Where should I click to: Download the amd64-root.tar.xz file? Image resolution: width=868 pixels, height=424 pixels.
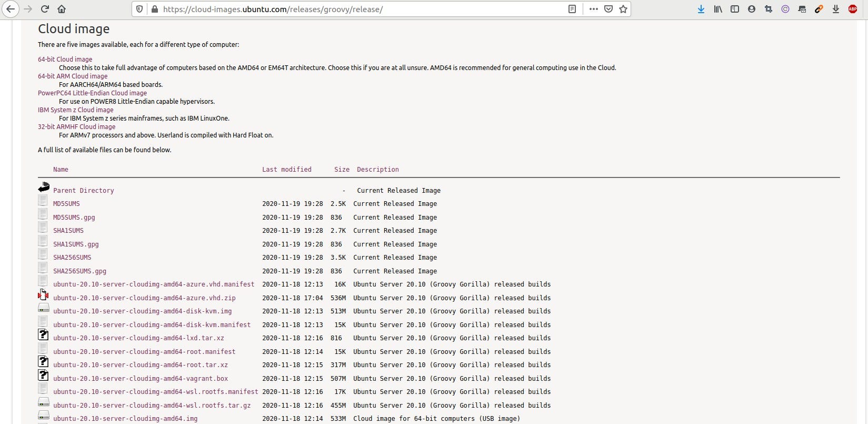tap(141, 365)
